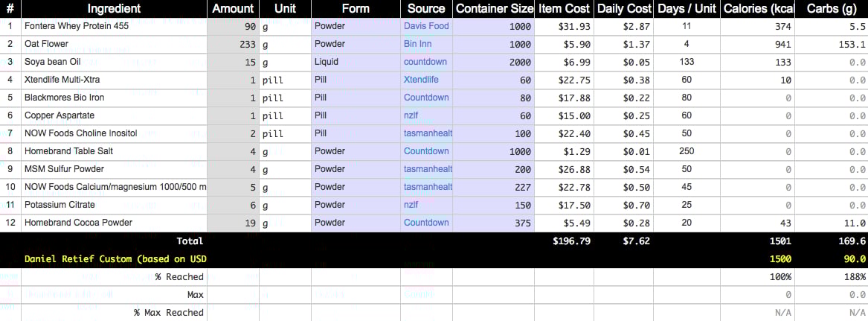Click the Daily Cost column header
Viewport: 868px width, 321px height.
624,9
